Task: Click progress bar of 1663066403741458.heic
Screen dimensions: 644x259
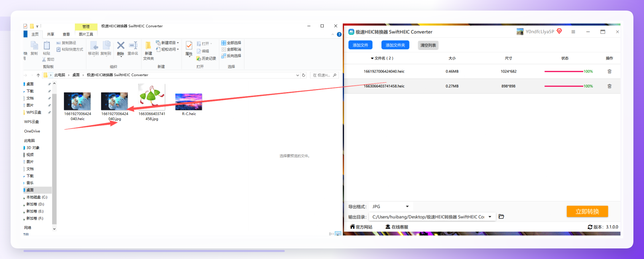Action: 564,86
